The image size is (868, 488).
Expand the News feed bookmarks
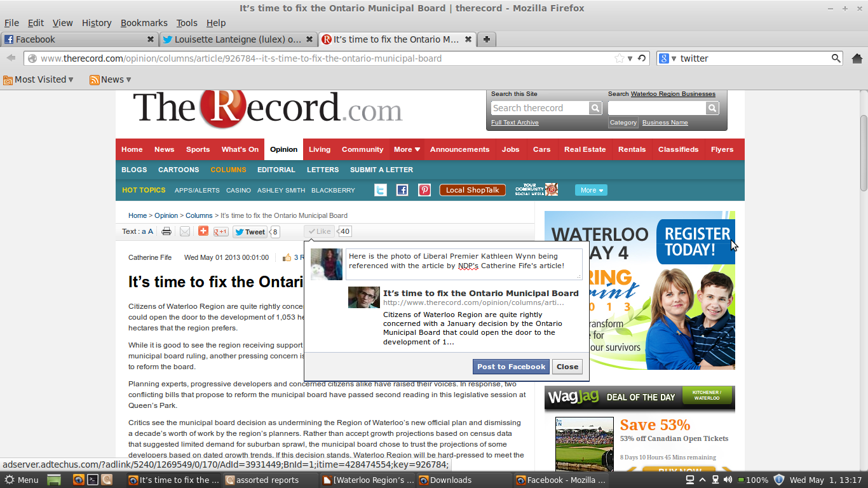pos(111,79)
